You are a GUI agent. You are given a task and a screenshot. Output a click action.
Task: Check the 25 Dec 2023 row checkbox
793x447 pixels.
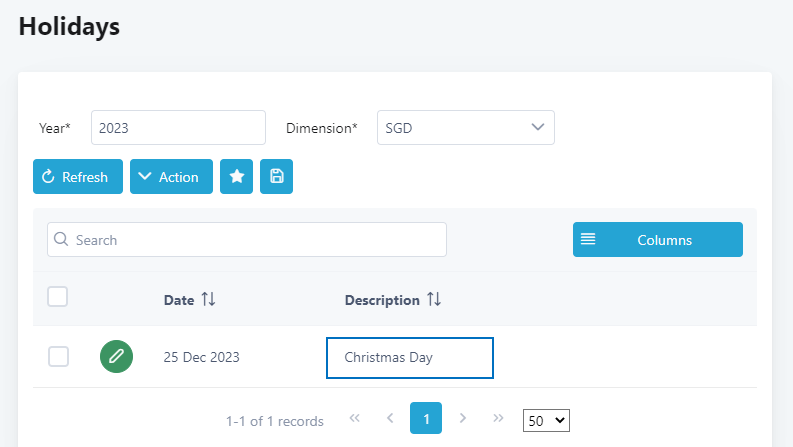click(x=59, y=357)
